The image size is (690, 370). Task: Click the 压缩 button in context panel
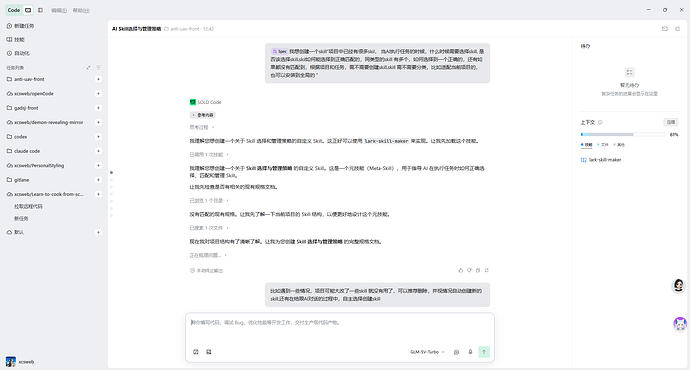(x=671, y=122)
